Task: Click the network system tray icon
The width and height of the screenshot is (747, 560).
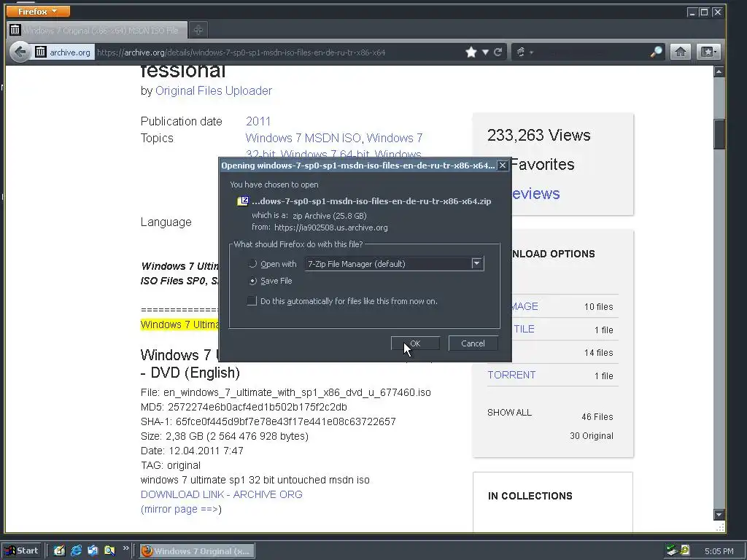Action: (672, 551)
